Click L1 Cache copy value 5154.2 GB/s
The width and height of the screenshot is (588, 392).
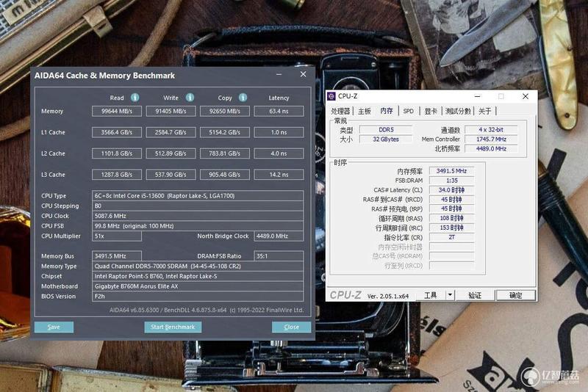[225, 132]
